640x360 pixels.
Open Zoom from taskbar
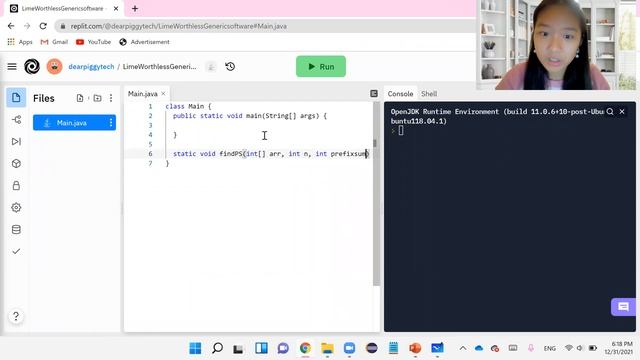pyautogui.click(x=349, y=348)
